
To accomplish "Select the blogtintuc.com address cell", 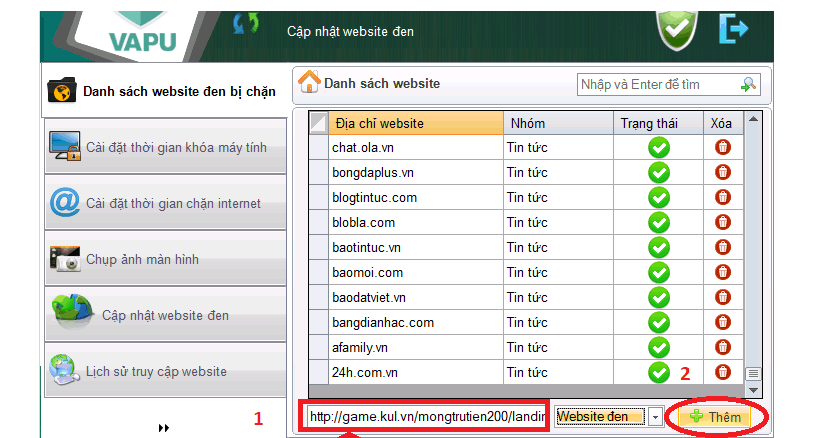I will (416, 198).
